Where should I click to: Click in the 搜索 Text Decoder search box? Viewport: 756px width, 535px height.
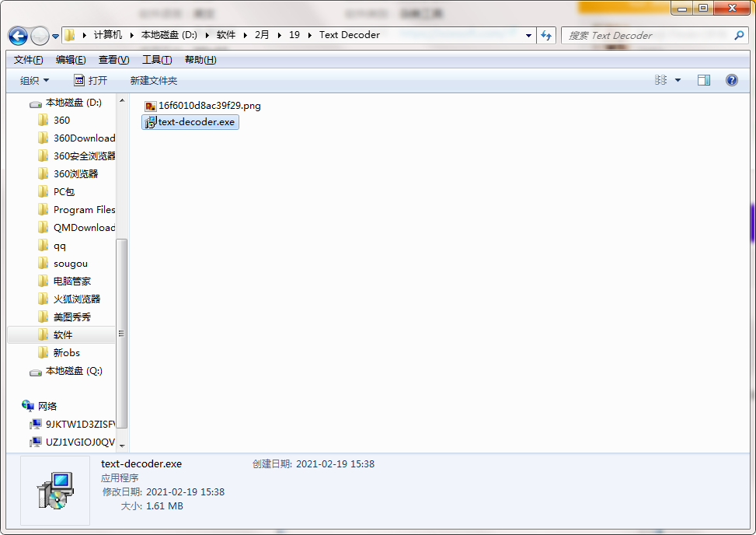645,35
